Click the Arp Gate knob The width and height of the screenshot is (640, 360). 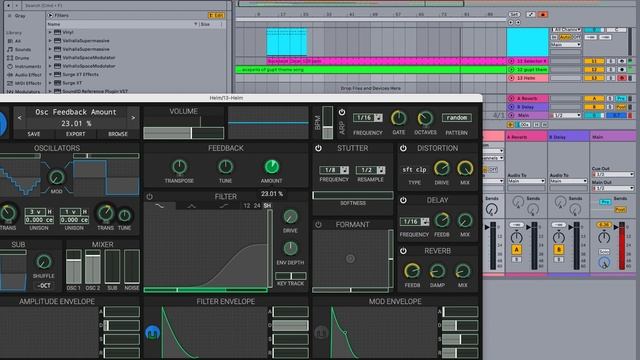click(399, 118)
